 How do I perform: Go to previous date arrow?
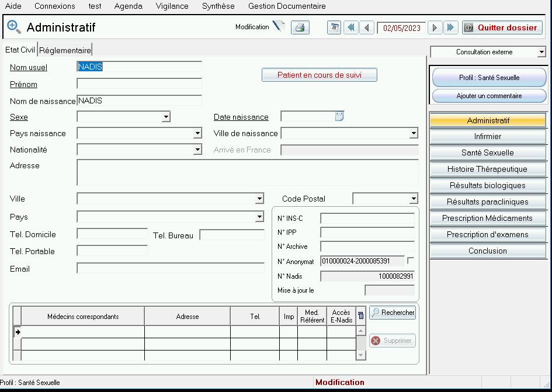[x=367, y=27]
